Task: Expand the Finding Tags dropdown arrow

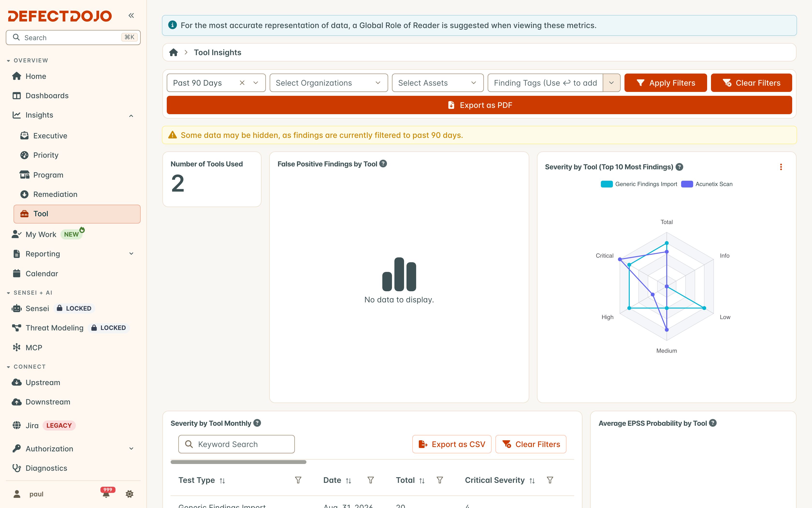Action: (x=611, y=83)
